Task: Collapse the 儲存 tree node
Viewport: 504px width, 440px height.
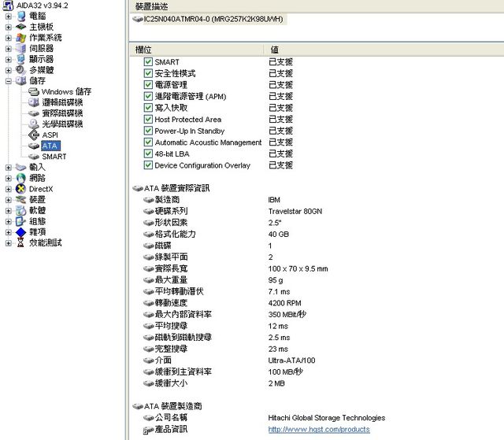Action: [x=9, y=81]
